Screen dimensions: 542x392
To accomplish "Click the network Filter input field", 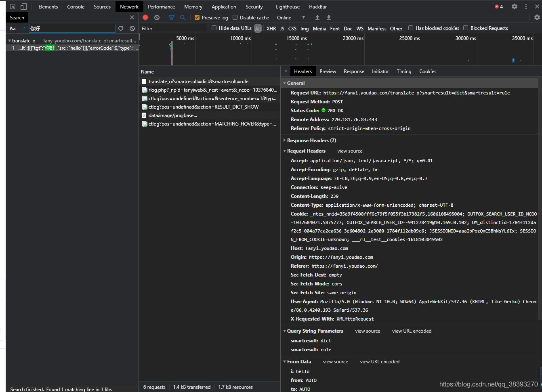I will [174, 28].
